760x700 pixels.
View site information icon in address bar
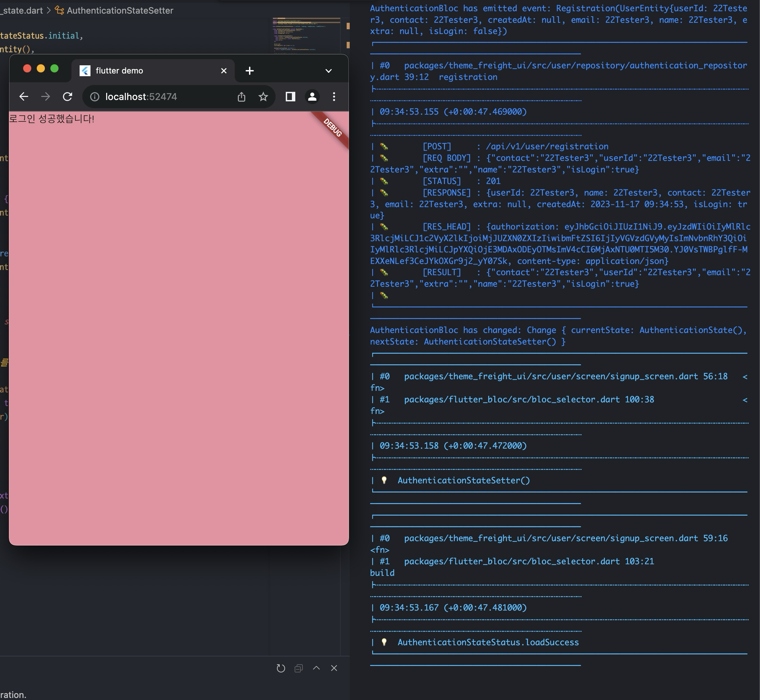point(95,97)
